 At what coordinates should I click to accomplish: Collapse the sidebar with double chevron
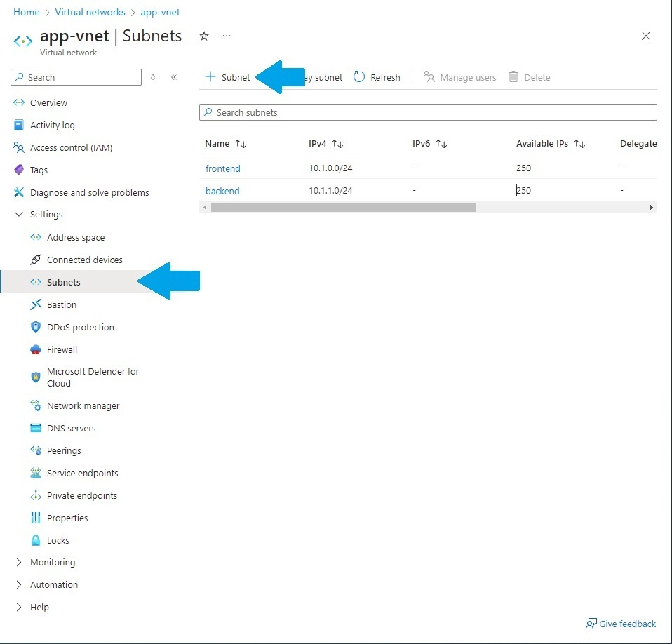click(174, 77)
